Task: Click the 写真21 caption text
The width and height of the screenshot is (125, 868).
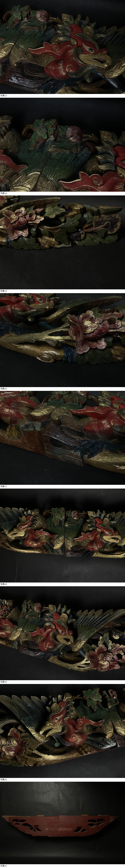Action: coord(4,866)
